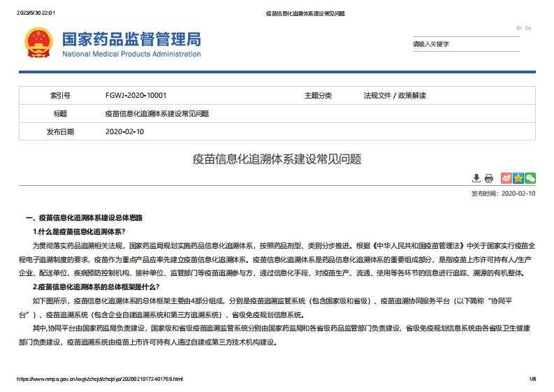Click the page URL in footer

[x=100, y=379]
